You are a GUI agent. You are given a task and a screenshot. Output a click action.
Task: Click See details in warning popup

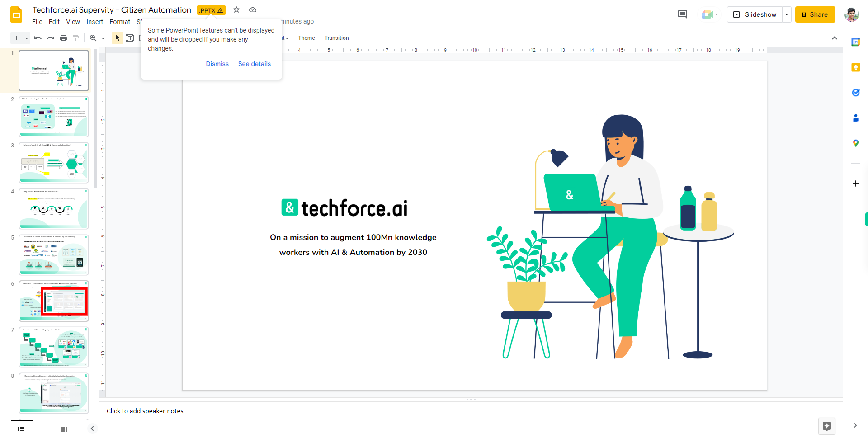click(x=255, y=64)
